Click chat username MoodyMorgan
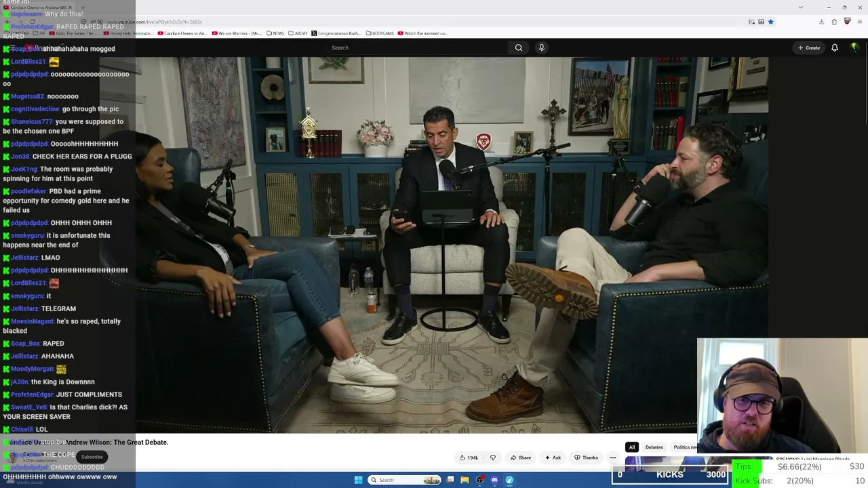The width and height of the screenshot is (868, 488). 33,369
